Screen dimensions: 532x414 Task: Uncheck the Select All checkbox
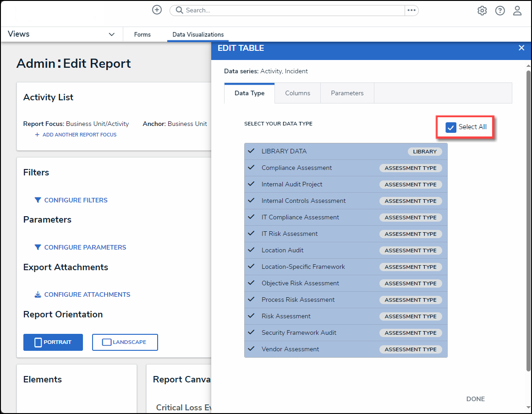[x=451, y=127]
